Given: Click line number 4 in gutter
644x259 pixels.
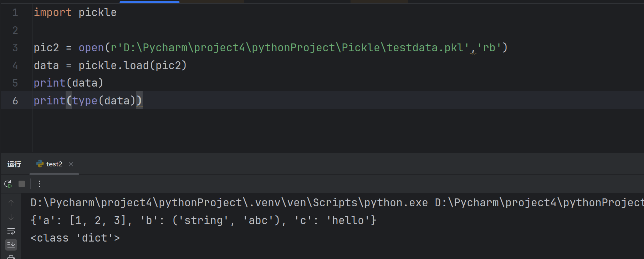Looking at the screenshot, I should 15,66.
